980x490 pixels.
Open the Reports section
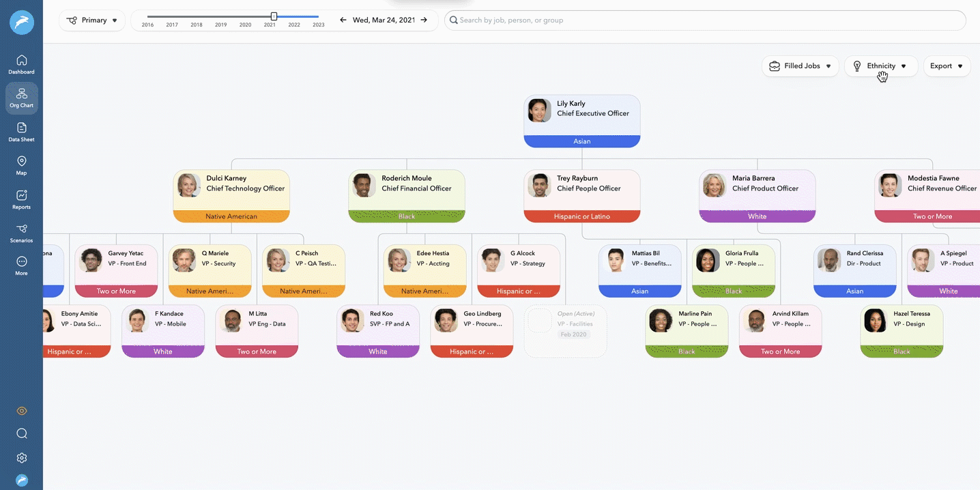pyautogui.click(x=21, y=198)
